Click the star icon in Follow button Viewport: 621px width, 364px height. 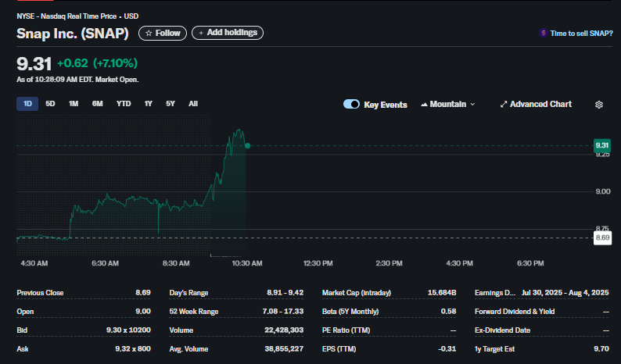(x=149, y=34)
